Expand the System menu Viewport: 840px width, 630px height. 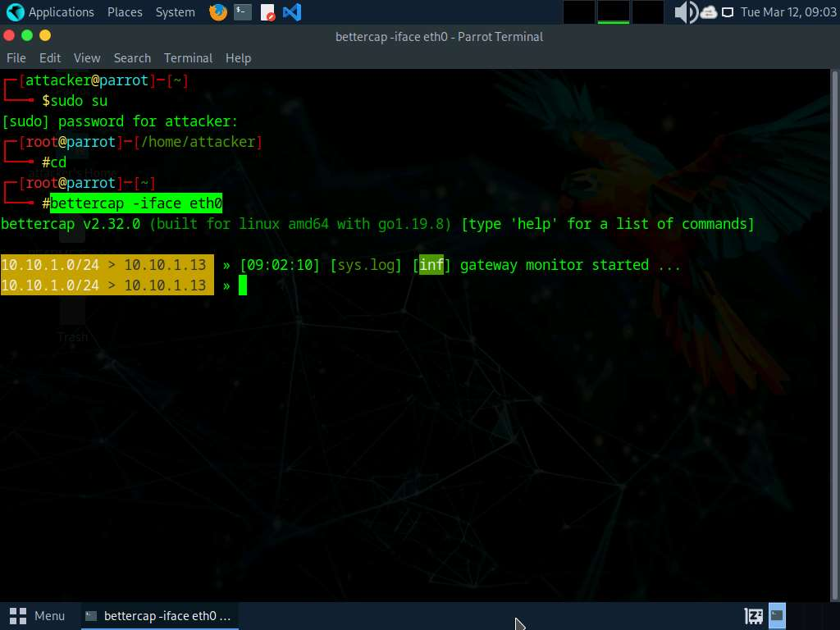point(175,12)
